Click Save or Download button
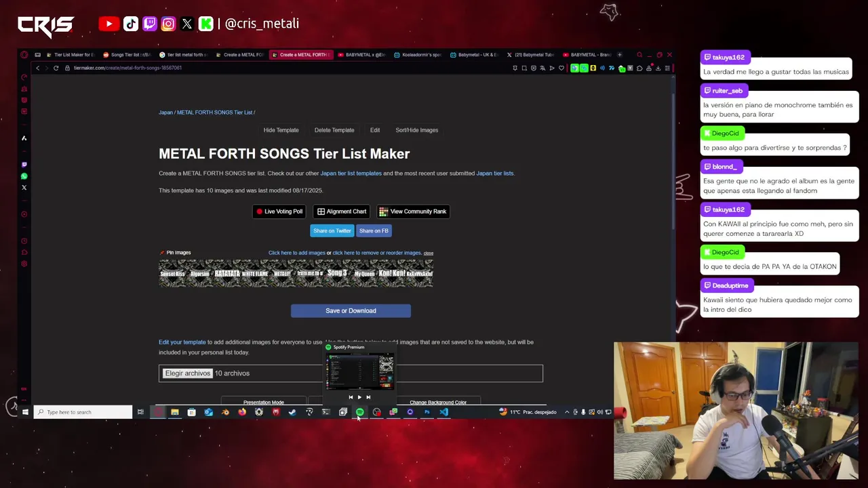This screenshot has width=868, height=488. coord(351,310)
